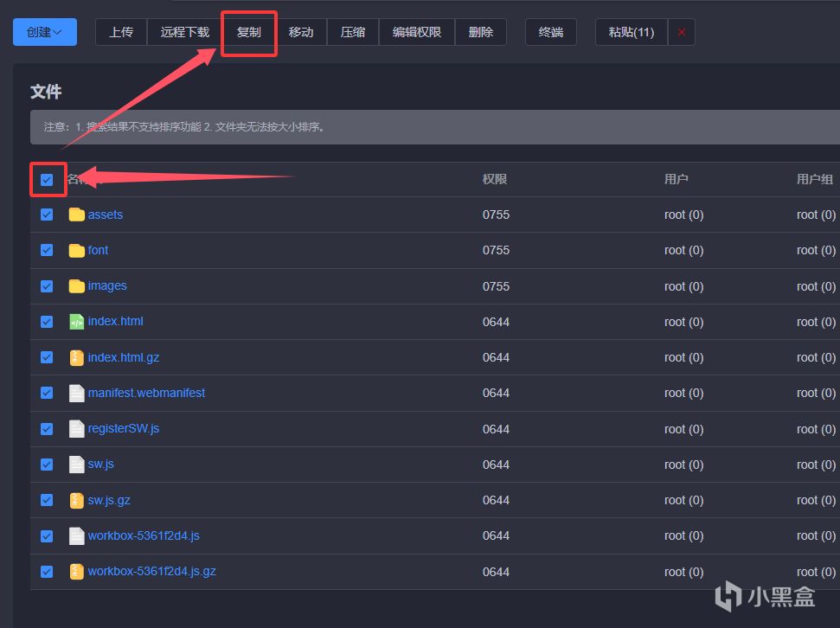Click the 0755 permission of assets

click(x=496, y=215)
